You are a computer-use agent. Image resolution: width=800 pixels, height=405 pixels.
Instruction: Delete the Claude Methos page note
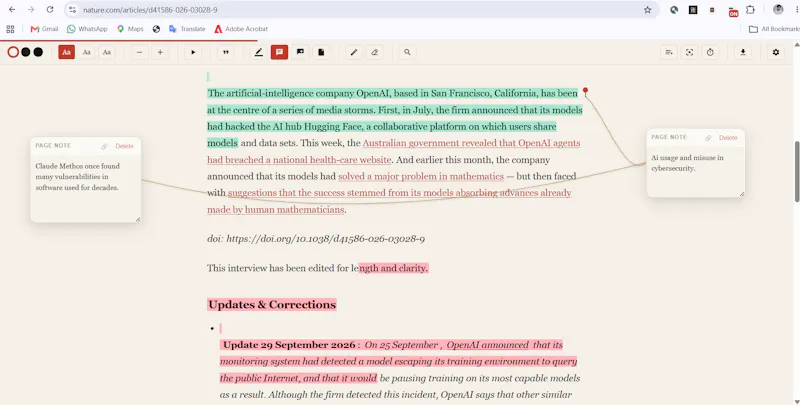coord(124,146)
